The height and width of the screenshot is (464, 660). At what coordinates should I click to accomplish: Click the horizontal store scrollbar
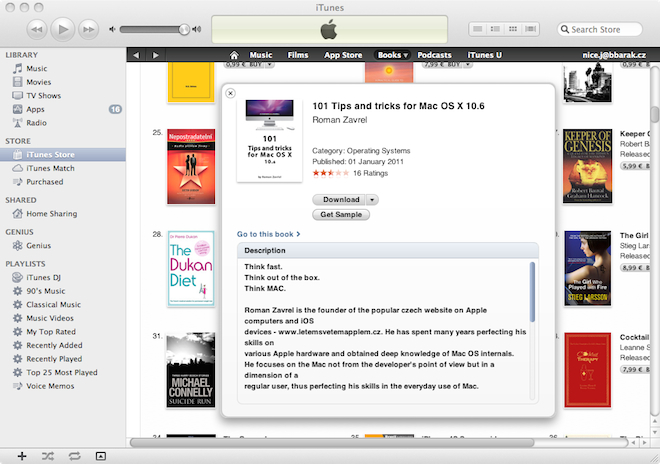point(332,443)
